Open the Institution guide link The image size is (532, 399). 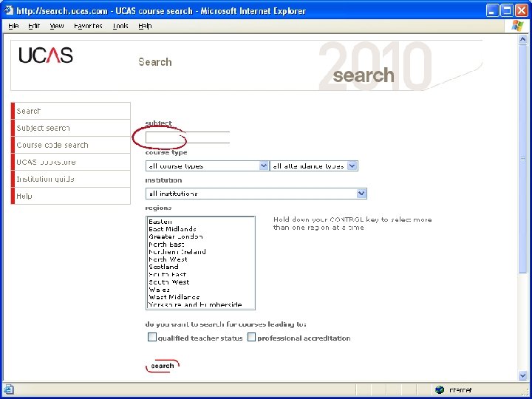(71, 179)
